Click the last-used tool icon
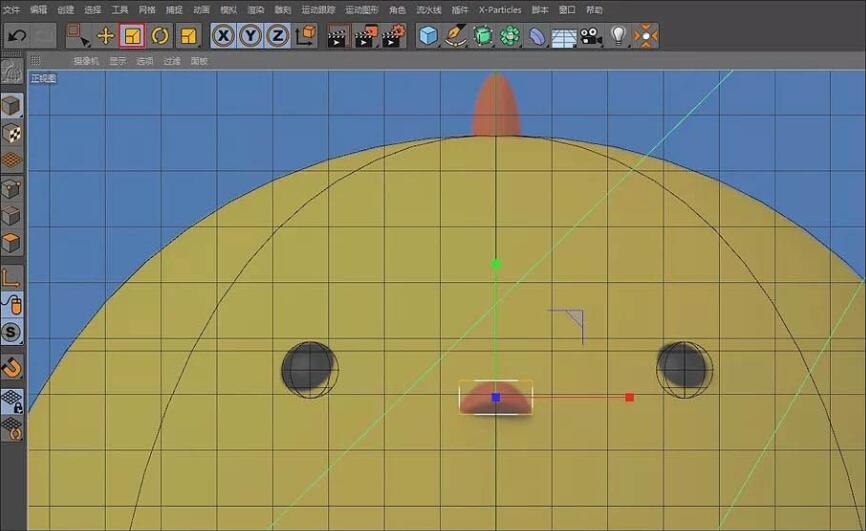866x531 pixels. click(188, 36)
